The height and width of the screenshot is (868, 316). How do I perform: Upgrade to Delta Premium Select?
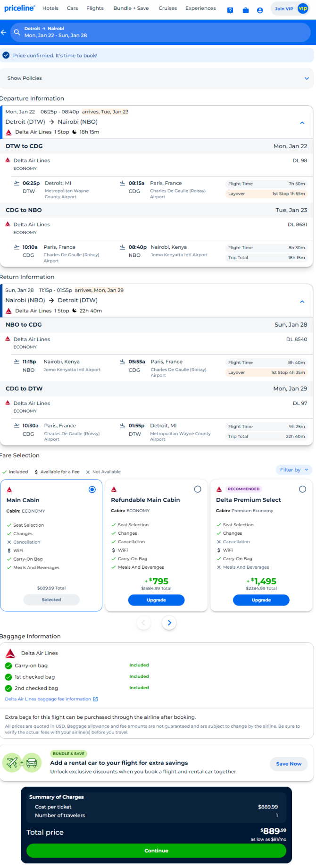pyautogui.click(x=261, y=600)
